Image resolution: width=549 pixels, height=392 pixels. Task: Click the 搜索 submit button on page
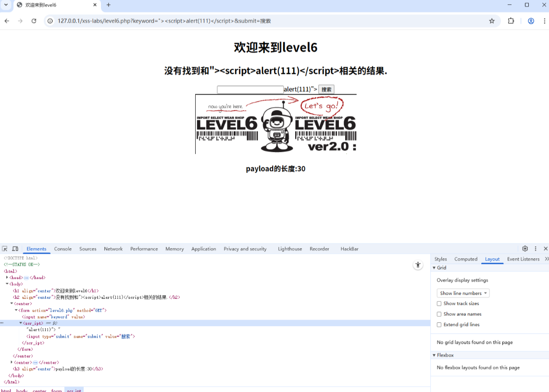coord(326,89)
